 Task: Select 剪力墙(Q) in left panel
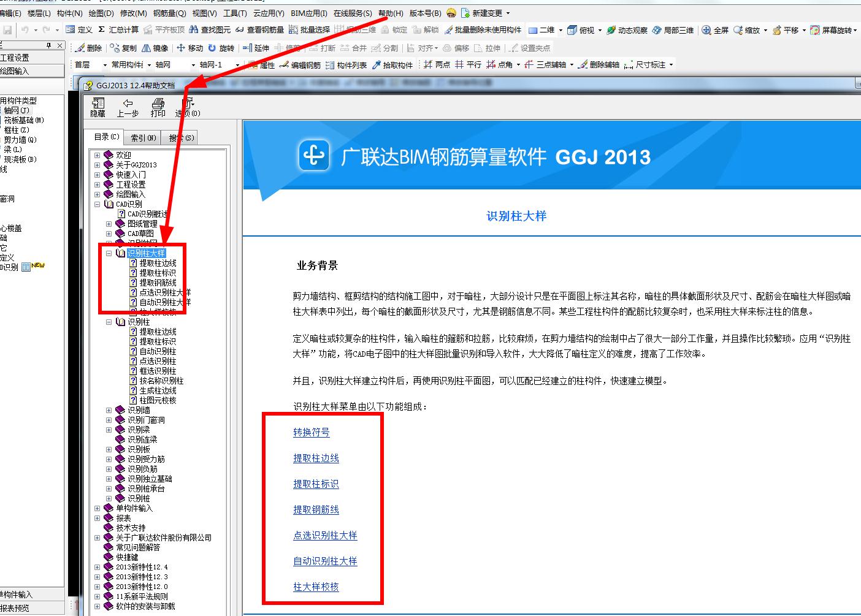[20, 140]
